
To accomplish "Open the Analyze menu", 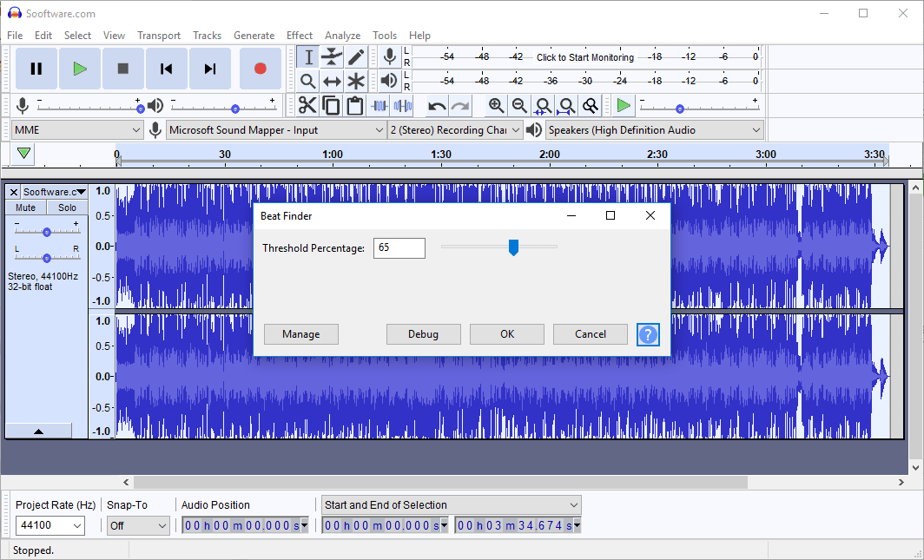I will point(342,35).
